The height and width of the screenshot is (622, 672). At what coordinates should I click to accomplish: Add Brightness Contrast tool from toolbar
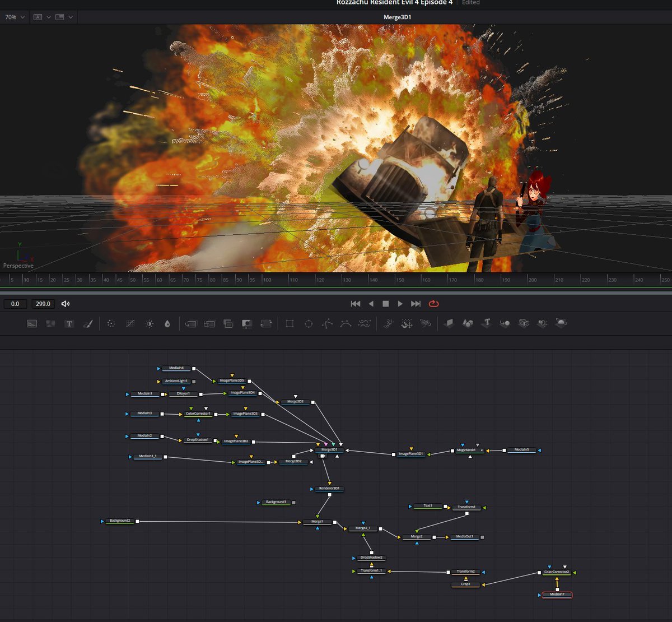coord(149,324)
